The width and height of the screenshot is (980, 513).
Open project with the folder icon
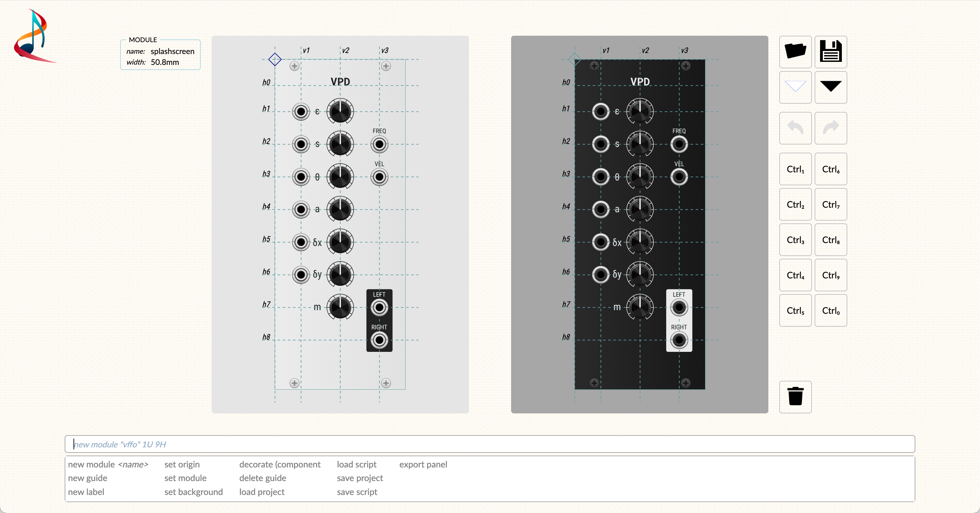pyautogui.click(x=795, y=52)
